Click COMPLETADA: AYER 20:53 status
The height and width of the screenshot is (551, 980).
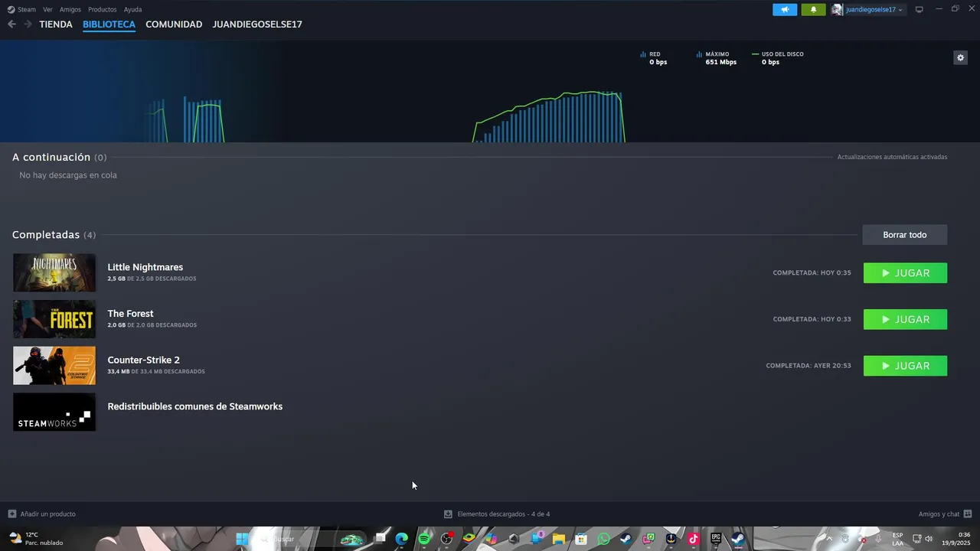coord(808,366)
